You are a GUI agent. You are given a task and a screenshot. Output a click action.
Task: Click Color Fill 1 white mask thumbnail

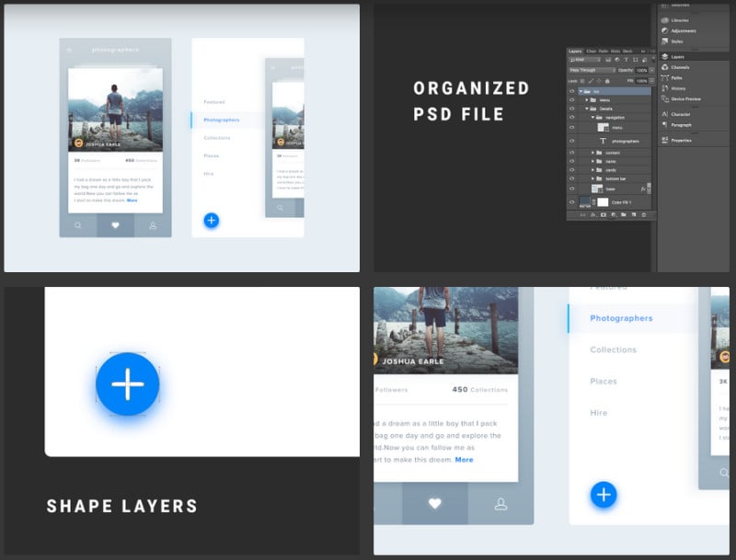pyautogui.click(x=603, y=202)
